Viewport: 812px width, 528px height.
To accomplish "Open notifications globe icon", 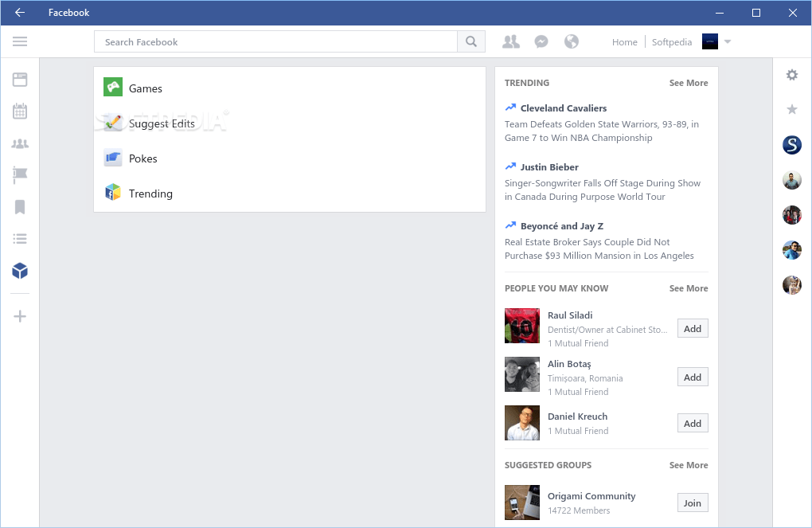I will click(572, 41).
